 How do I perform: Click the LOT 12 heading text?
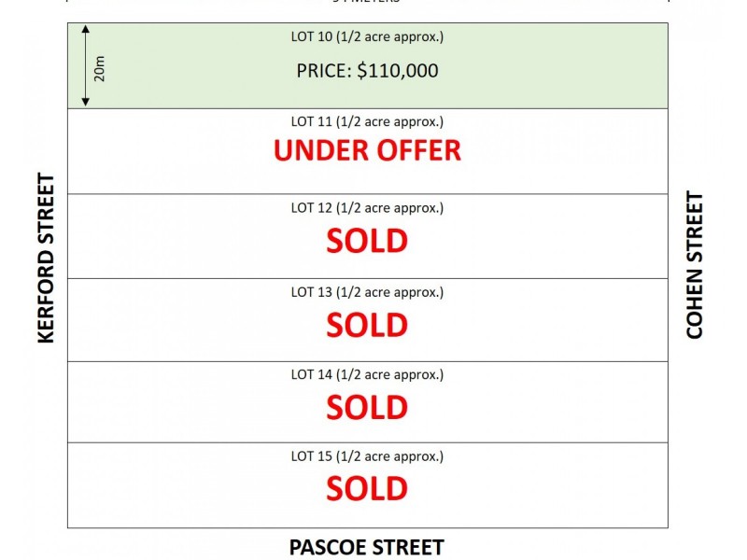point(367,207)
